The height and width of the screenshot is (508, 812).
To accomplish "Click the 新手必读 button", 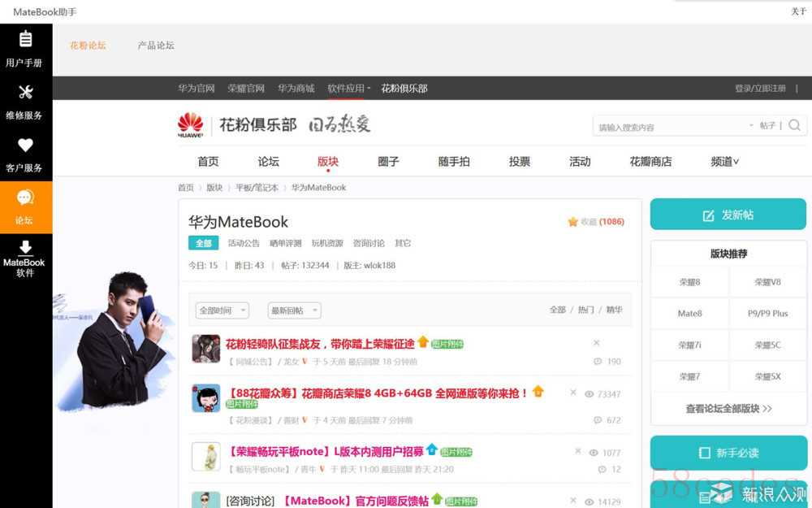I will (728, 453).
